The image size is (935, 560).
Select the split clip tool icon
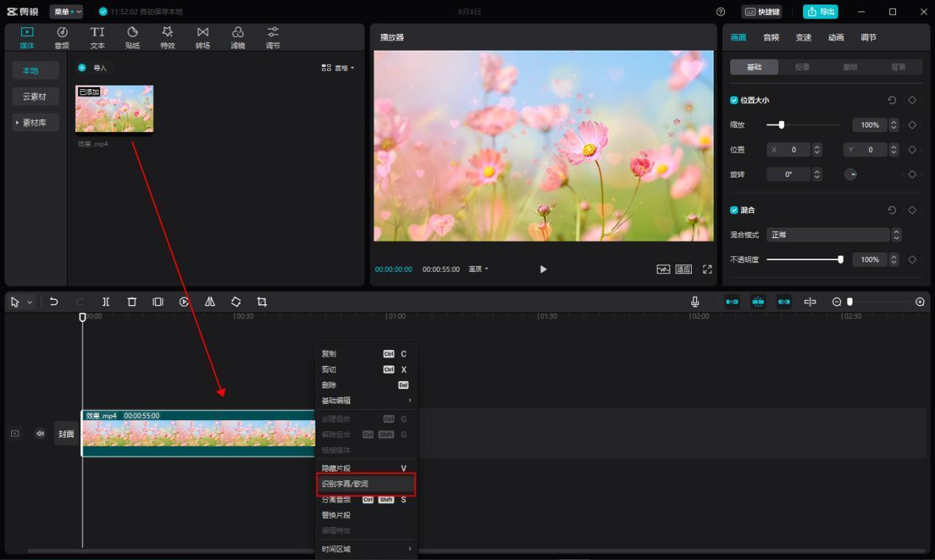(x=106, y=301)
